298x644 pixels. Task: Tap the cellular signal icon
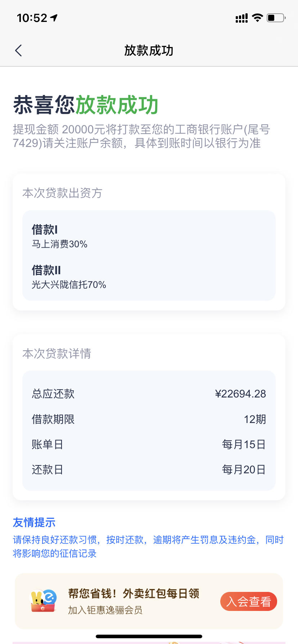(x=241, y=18)
